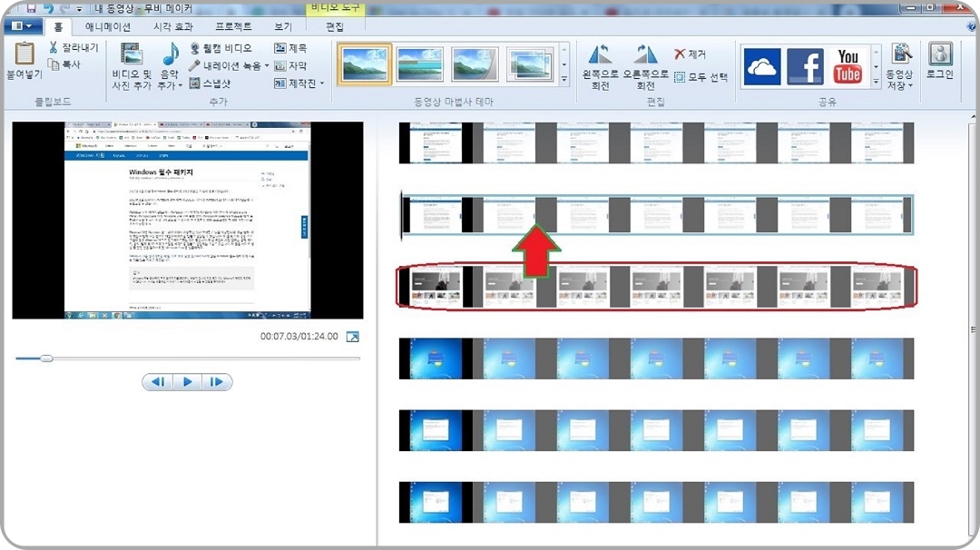
Task: Click the Copy (복사) button
Action: pyautogui.click(x=64, y=64)
